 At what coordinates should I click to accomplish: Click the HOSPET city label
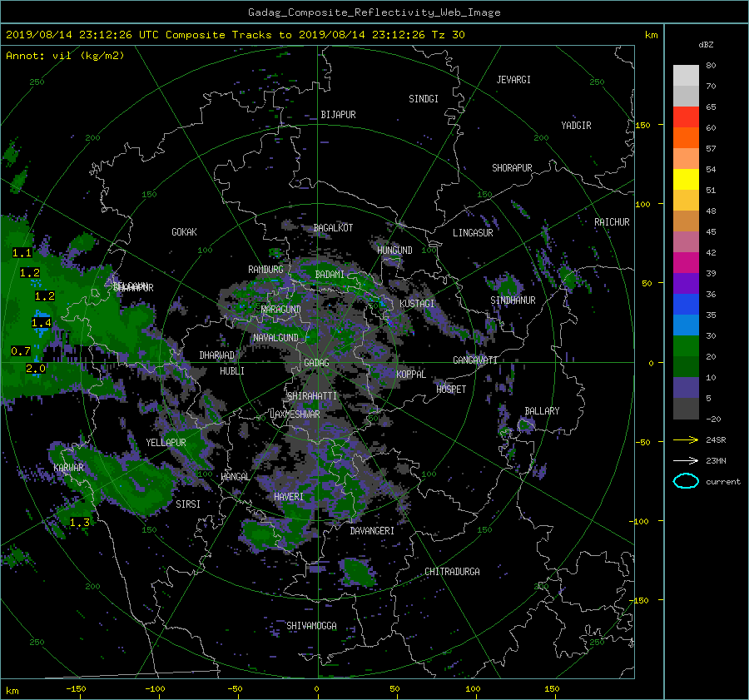pos(451,390)
